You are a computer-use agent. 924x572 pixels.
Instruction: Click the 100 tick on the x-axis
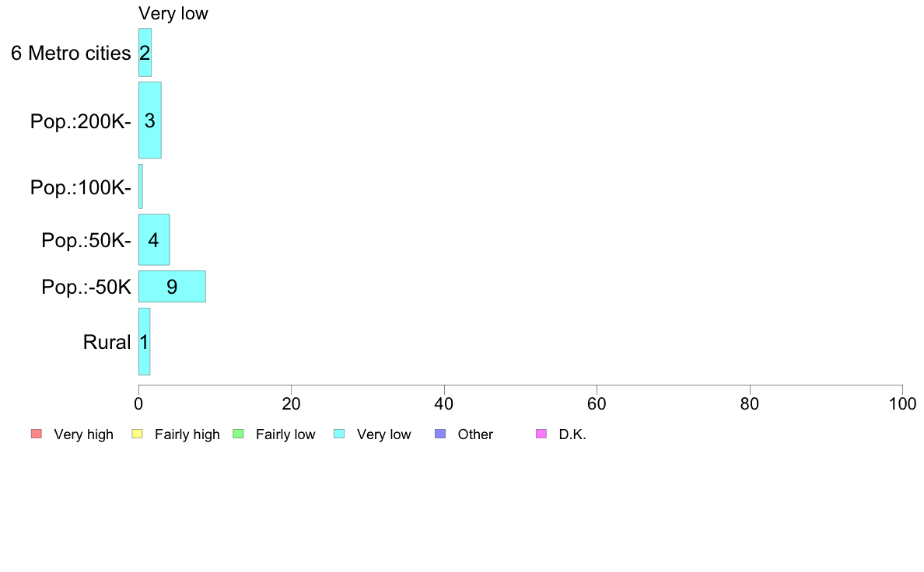pos(902,403)
